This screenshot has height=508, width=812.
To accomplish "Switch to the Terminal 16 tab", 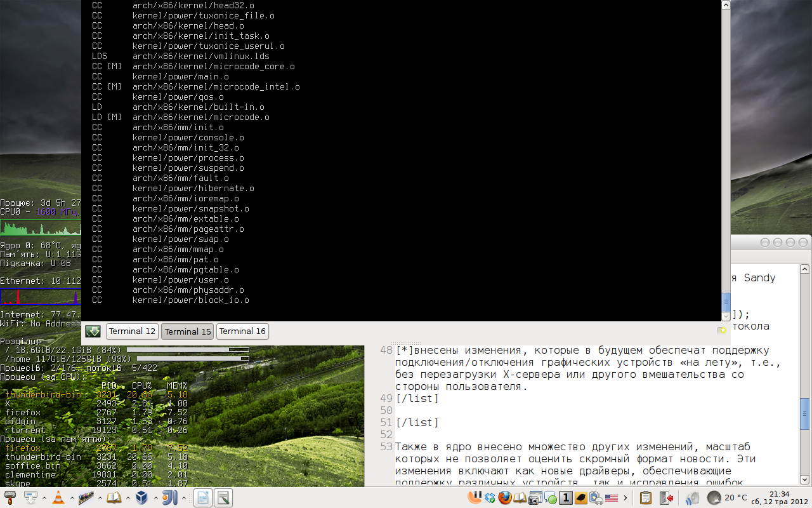I will 242,331.
